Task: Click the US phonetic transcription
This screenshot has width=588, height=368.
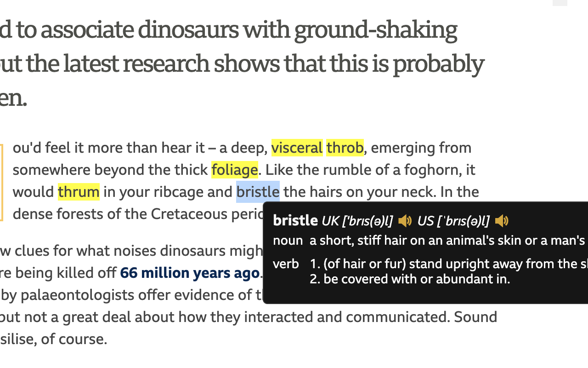Action: [453, 221]
